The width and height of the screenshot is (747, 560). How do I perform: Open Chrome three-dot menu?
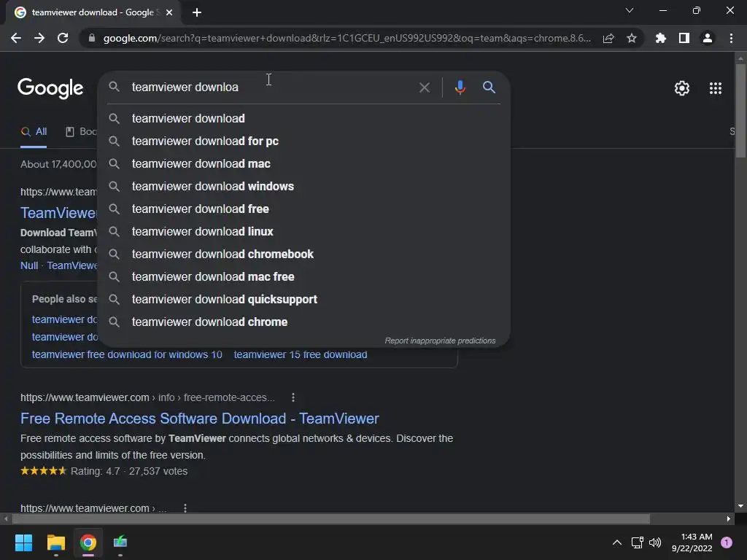[x=731, y=38]
